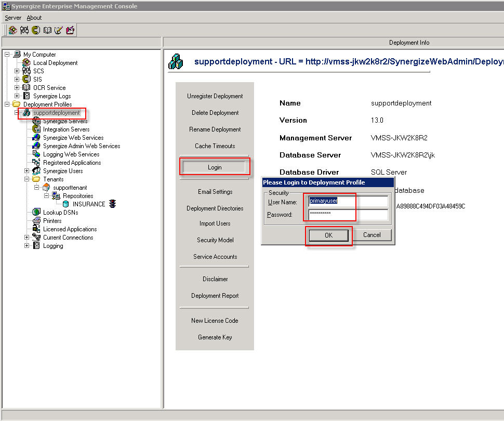This screenshot has height=421, width=504.
Task: Open the Security Model option
Action: [215, 240]
